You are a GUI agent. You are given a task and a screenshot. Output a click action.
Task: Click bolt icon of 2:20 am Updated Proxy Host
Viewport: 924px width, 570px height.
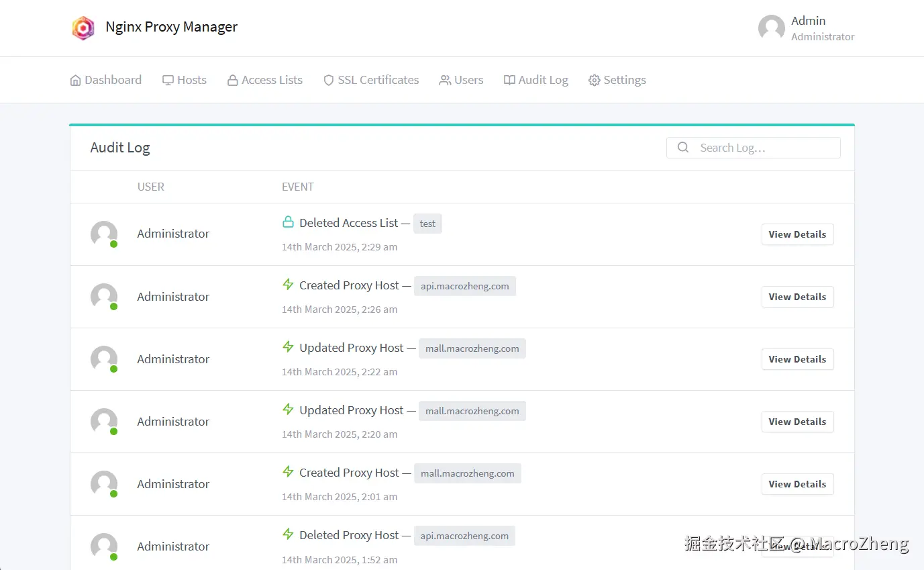pos(288,410)
